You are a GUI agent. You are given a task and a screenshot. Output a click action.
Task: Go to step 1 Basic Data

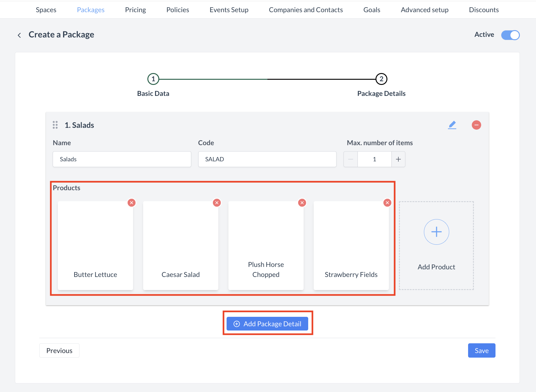(x=153, y=79)
